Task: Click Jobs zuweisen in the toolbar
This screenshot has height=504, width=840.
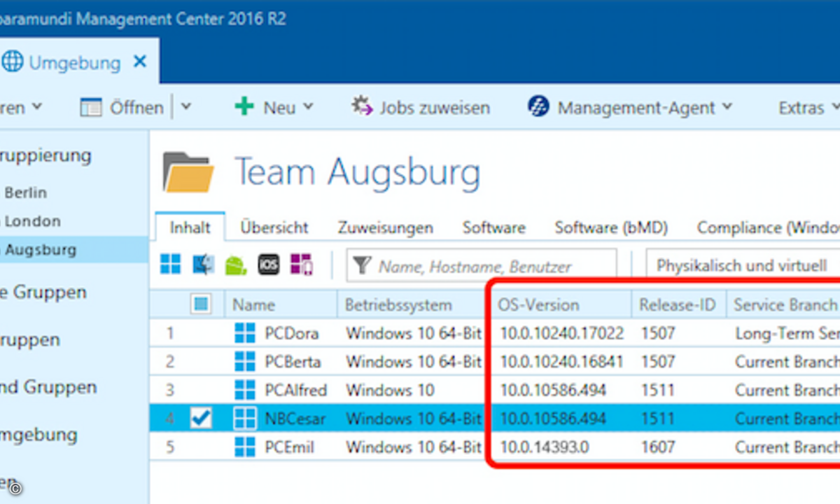Action: pos(421,108)
